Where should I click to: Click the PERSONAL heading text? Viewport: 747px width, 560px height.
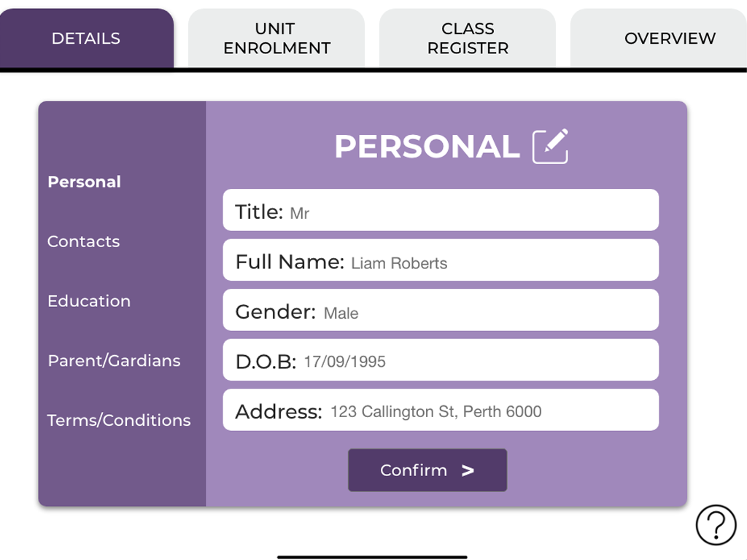(x=427, y=146)
